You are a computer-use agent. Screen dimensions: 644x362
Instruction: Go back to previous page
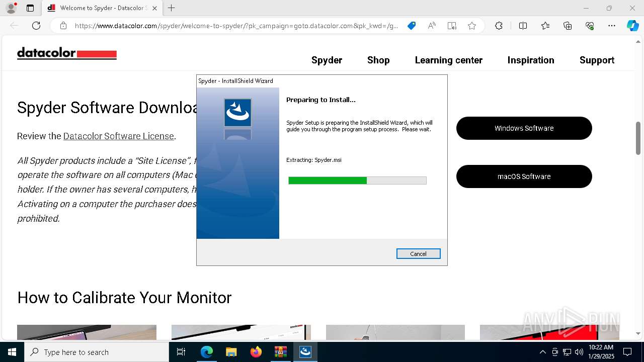(x=14, y=26)
